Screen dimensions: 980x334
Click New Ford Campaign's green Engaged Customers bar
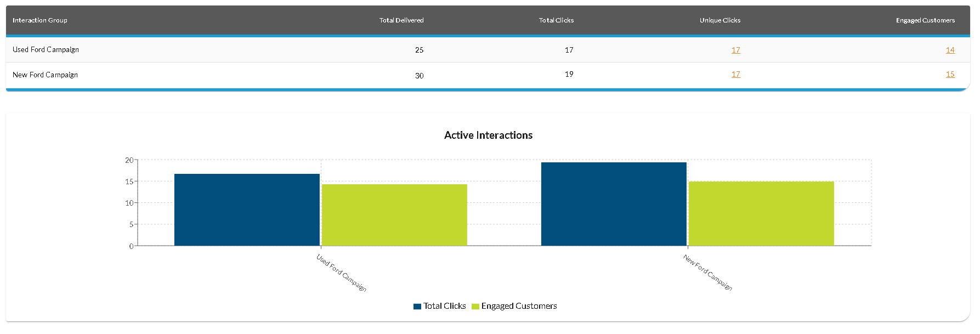coord(761,214)
